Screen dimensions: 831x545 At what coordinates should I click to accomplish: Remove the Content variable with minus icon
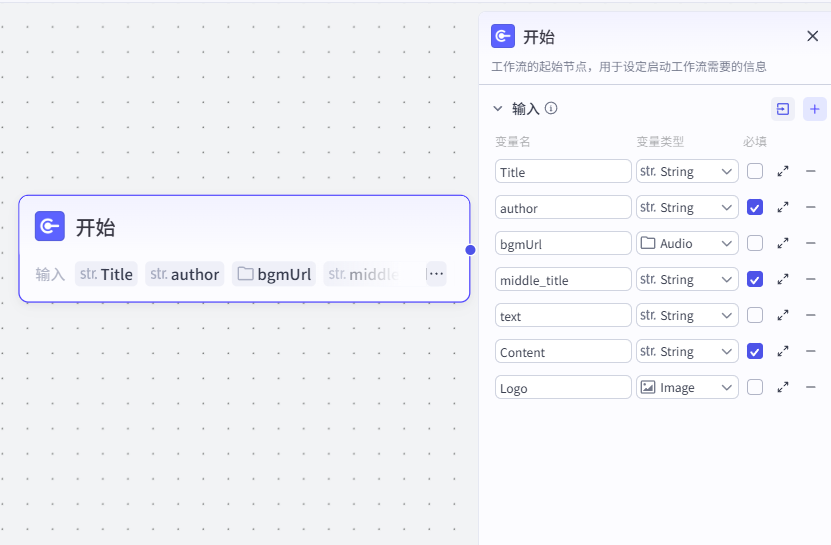[x=810, y=351]
